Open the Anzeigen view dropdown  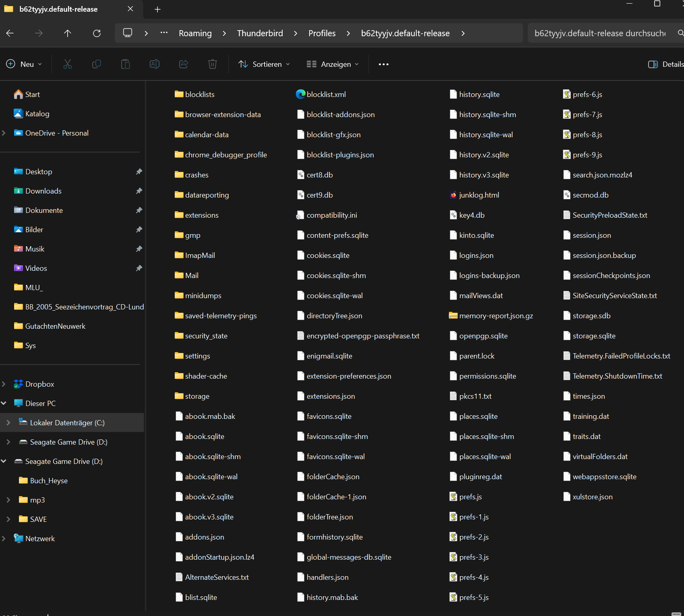[333, 64]
